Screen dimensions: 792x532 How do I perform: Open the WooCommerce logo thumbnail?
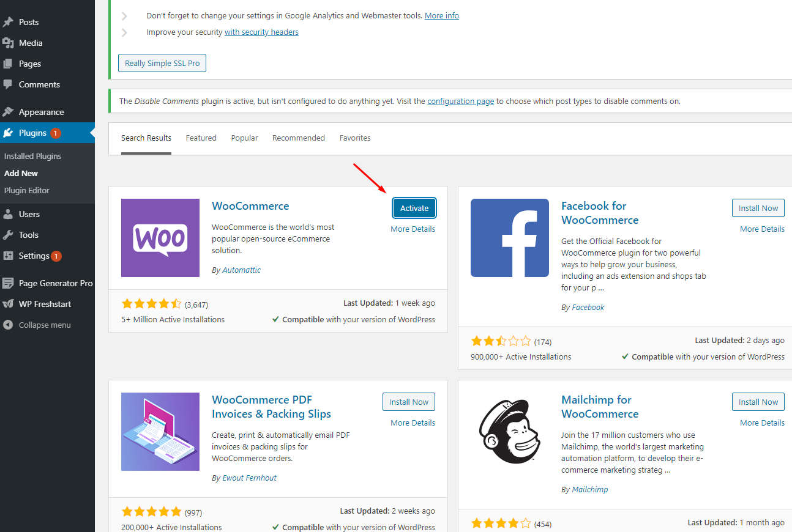tap(160, 238)
